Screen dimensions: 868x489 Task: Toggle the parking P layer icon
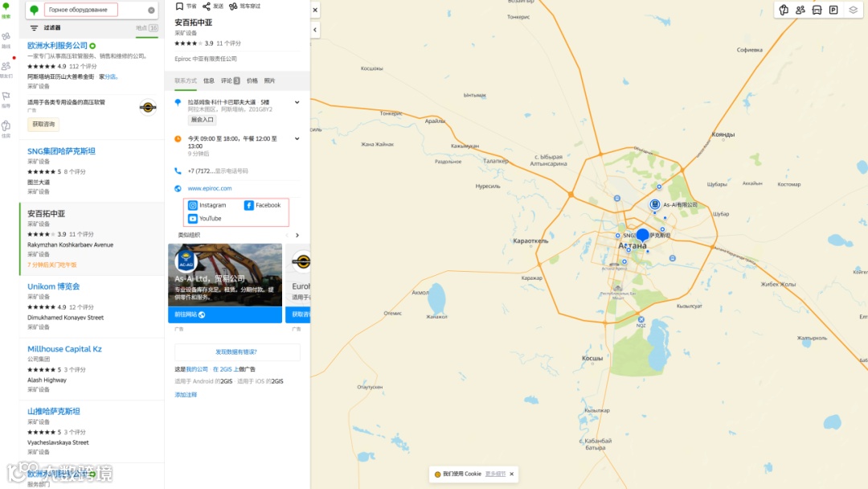coord(833,10)
